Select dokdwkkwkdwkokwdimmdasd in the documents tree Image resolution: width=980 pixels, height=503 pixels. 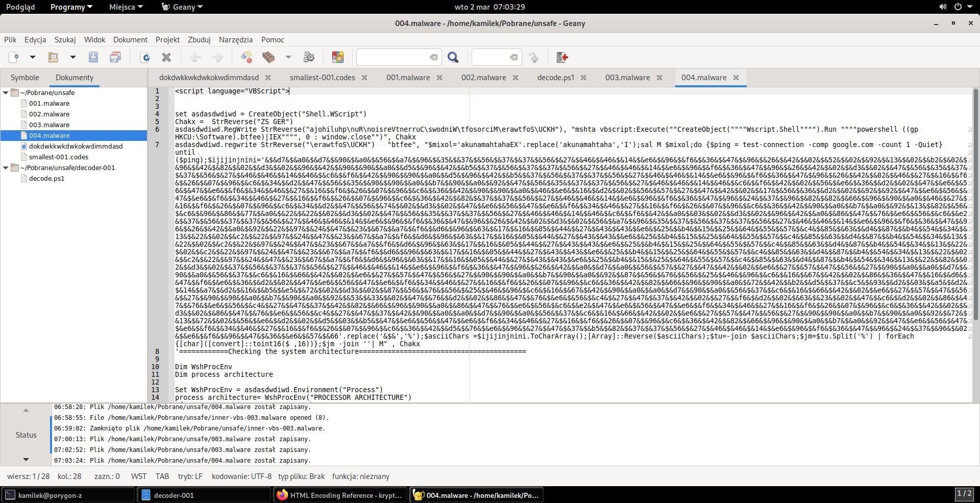point(76,147)
